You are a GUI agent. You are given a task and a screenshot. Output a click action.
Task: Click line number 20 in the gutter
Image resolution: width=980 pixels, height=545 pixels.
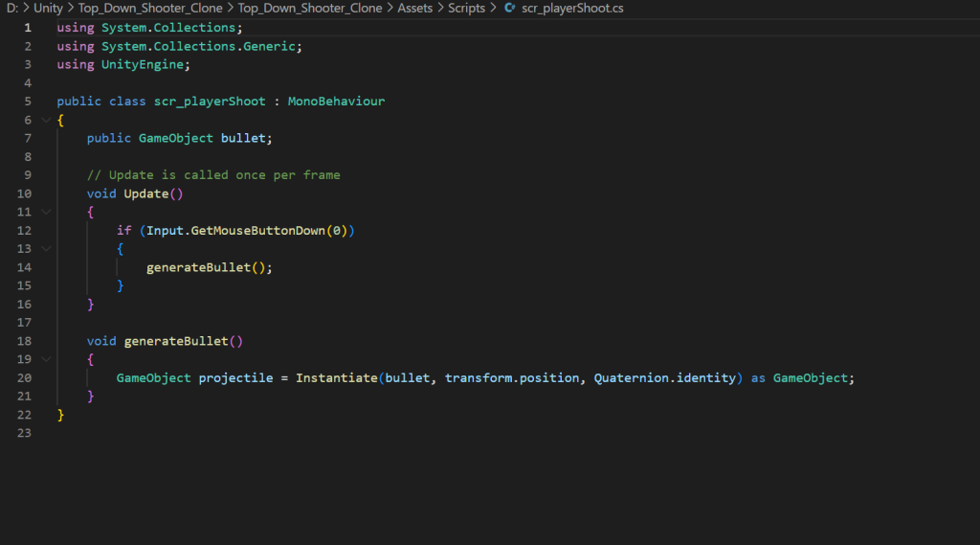[24, 378]
